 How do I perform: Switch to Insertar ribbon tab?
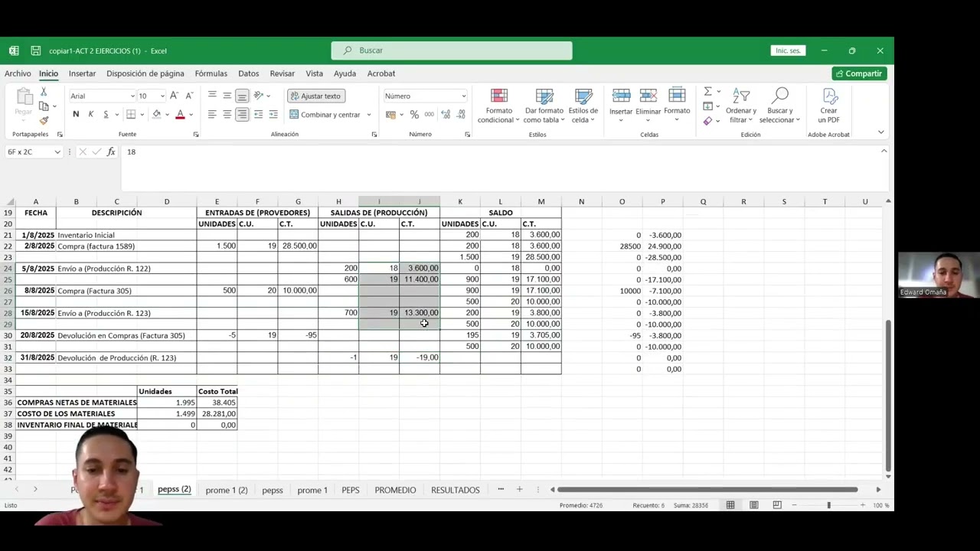coord(82,73)
